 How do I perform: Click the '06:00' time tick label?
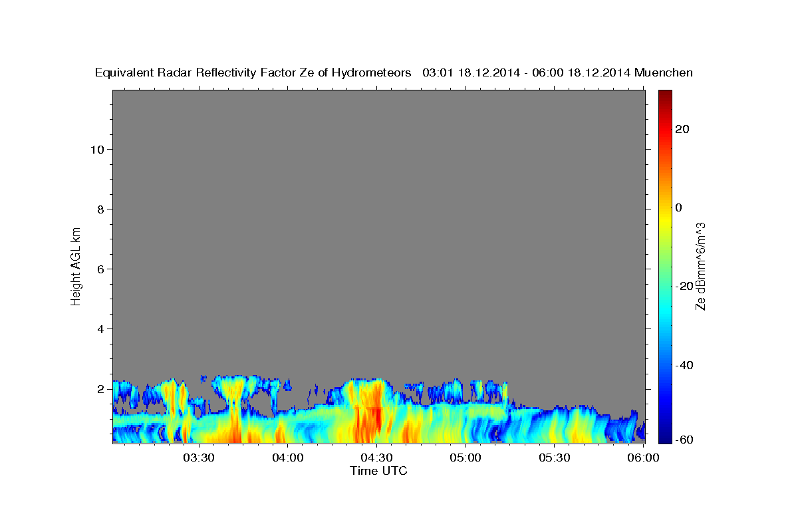[x=643, y=458]
